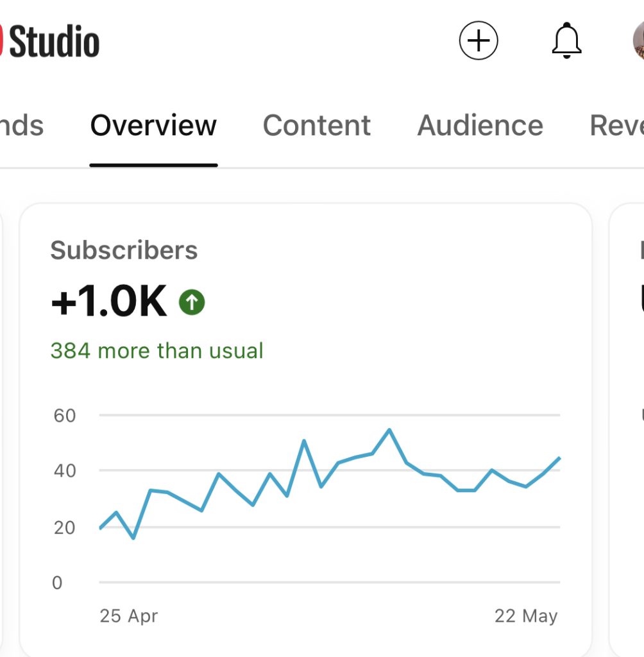Click the YouTube Studio logo

click(50, 42)
